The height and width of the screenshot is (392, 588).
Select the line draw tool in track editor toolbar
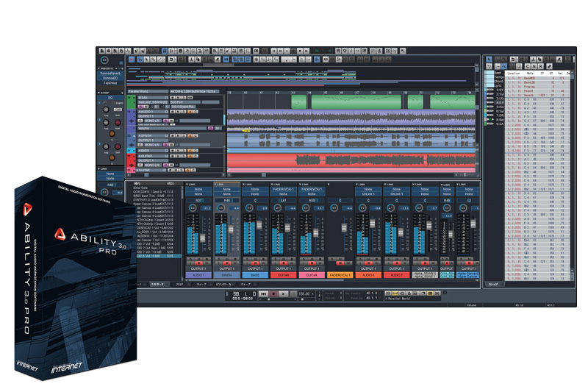click(x=159, y=60)
